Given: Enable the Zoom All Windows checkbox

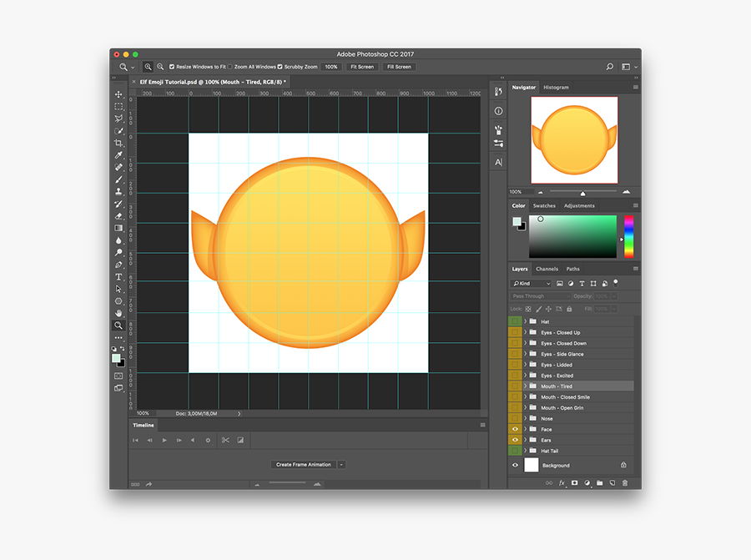Looking at the screenshot, I should [230, 67].
